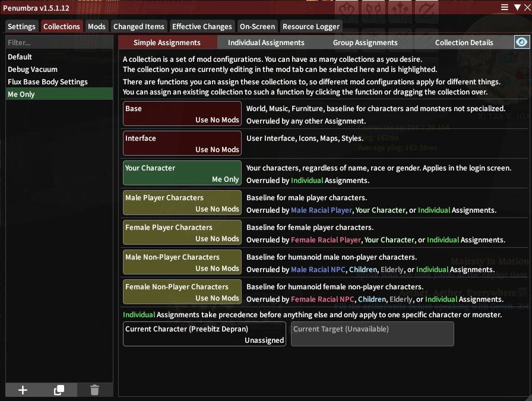Open the hamburger menu in the title bar
Image resolution: width=532 pixels, height=401 pixels.
(505, 8)
